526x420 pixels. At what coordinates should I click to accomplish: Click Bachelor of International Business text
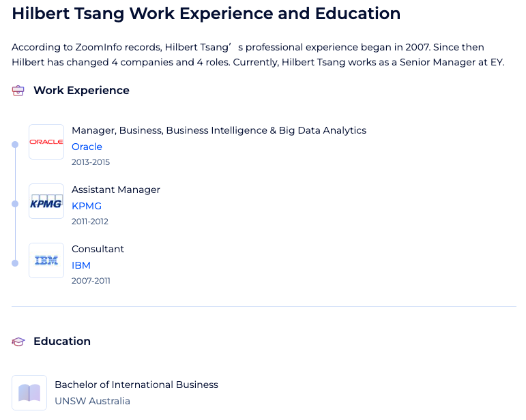(136, 385)
